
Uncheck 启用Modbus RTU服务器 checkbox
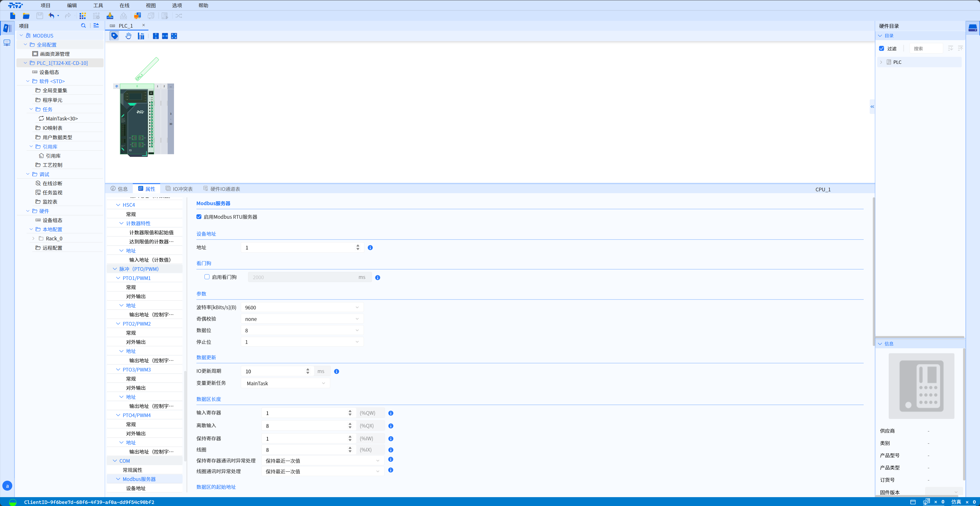(199, 217)
